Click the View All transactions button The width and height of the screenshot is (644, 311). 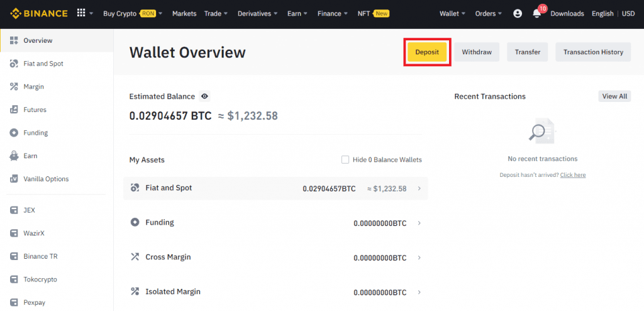pyautogui.click(x=614, y=96)
